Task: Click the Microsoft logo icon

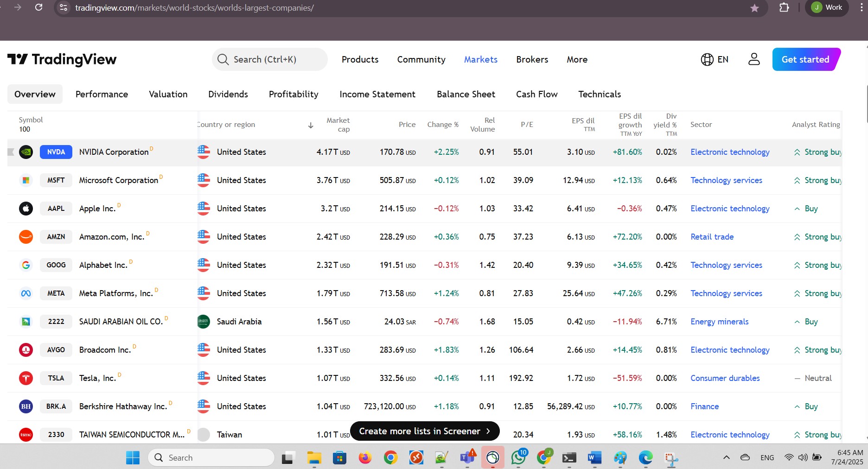Action: (x=26, y=180)
